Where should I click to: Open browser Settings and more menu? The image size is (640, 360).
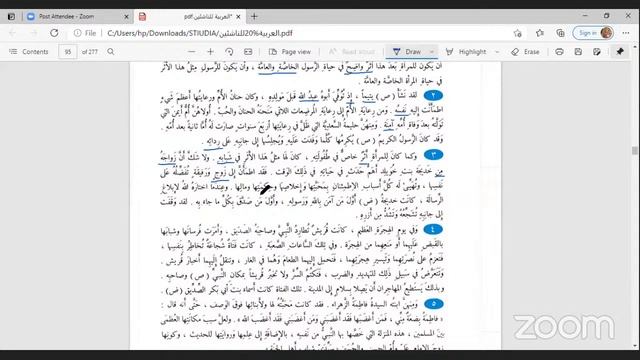(626, 33)
